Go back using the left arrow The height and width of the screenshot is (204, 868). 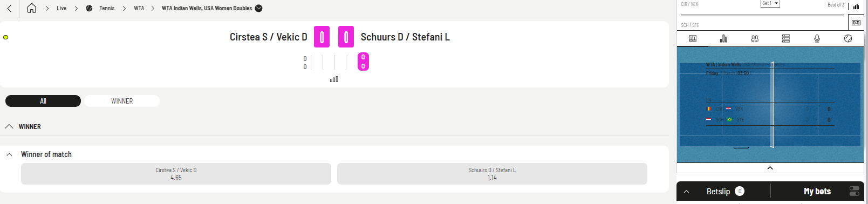[9, 8]
